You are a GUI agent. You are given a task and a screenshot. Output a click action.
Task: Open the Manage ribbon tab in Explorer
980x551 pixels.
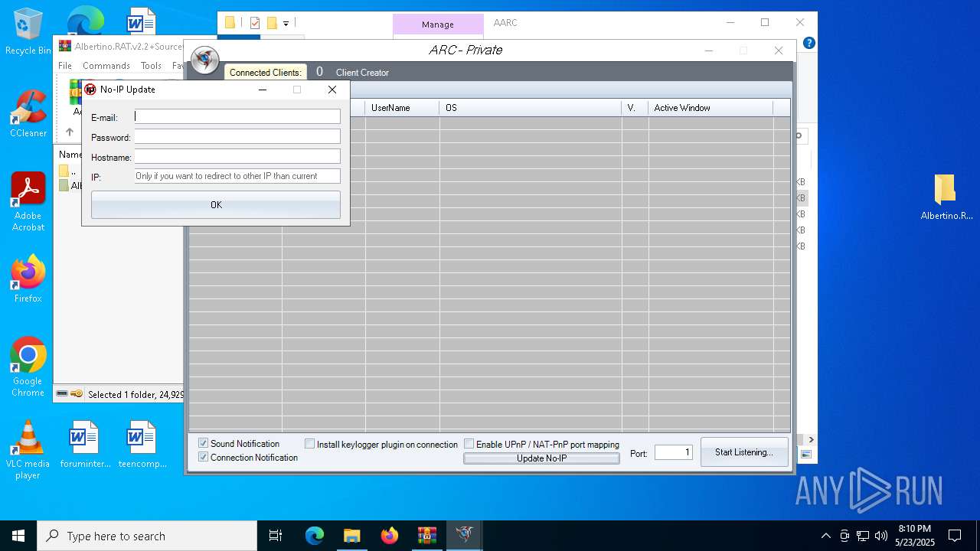point(438,24)
